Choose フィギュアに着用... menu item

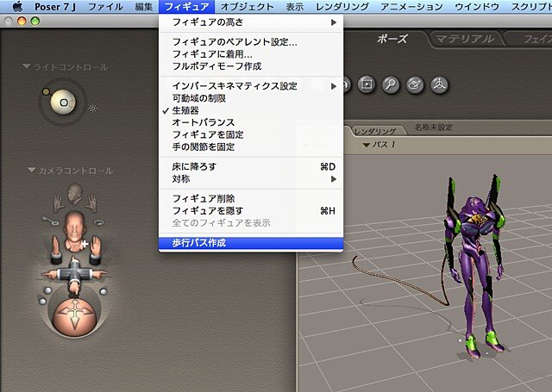251,54
